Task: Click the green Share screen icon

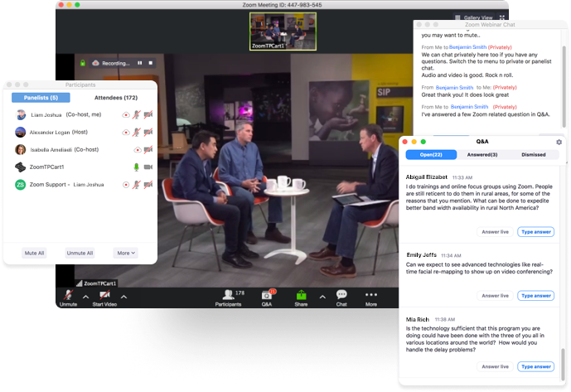Action: tap(301, 294)
